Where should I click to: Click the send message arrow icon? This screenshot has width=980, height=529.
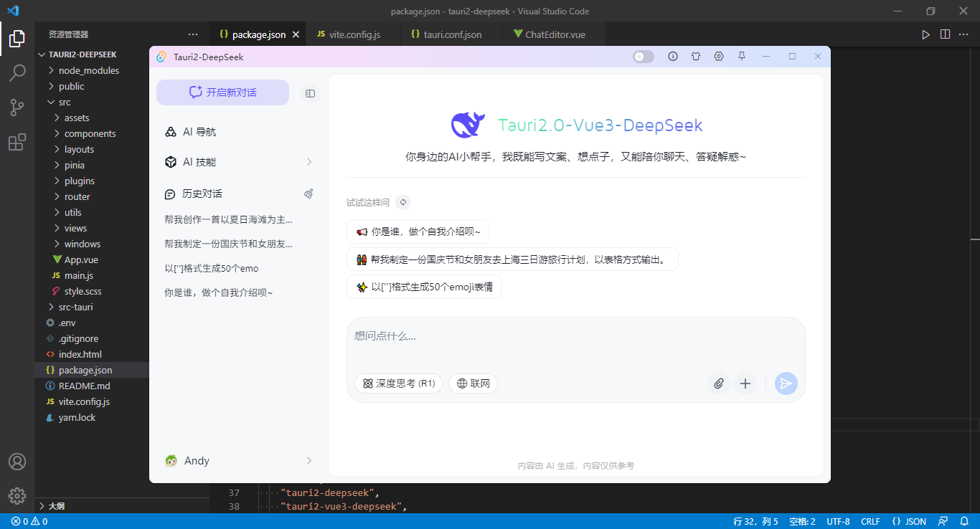tap(786, 383)
